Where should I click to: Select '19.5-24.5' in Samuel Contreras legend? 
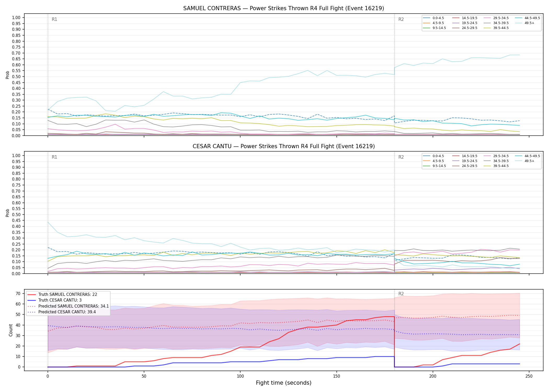point(465,23)
